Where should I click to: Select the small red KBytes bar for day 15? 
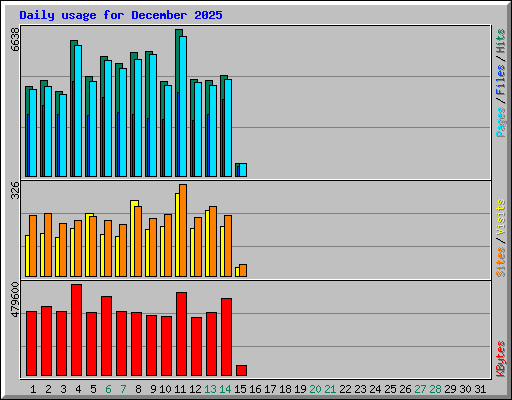241,370
